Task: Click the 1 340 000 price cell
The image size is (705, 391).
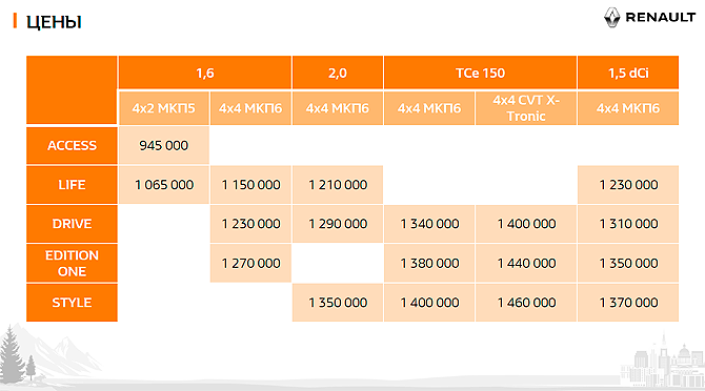Action: point(429,224)
